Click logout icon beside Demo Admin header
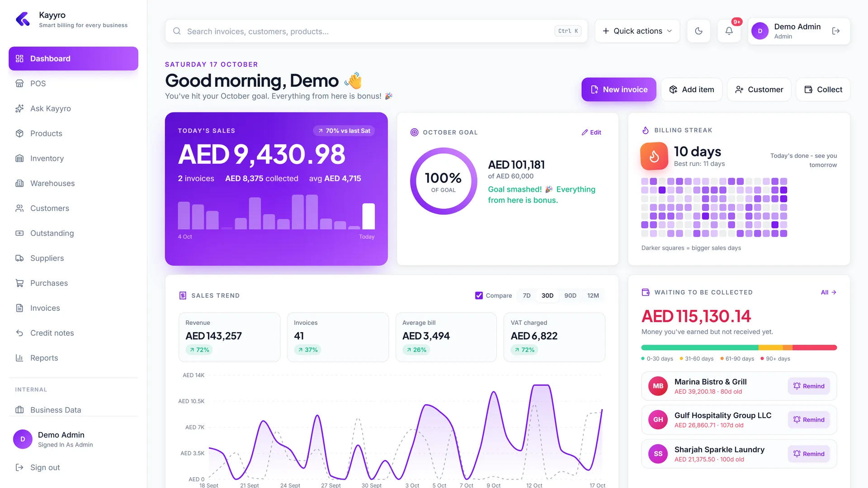 click(836, 31)
